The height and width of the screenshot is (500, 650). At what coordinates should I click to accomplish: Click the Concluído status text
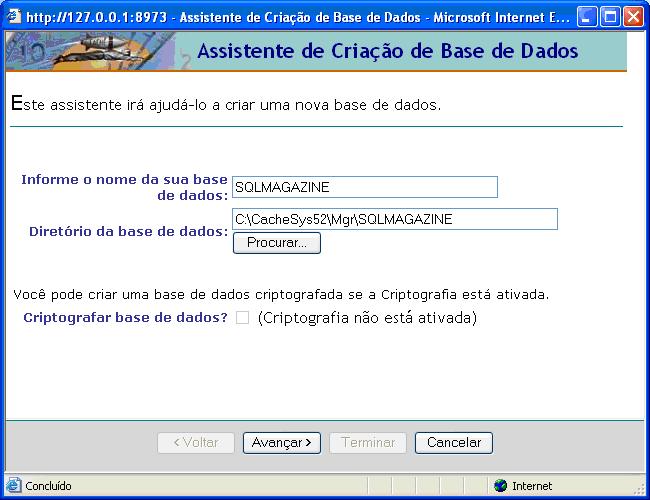point(49,486)
